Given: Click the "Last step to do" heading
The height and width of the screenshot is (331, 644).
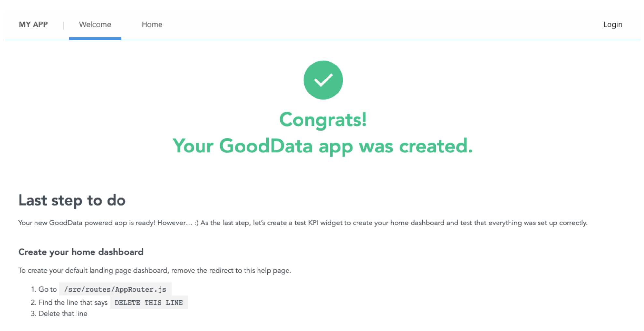Looking at the screenshot, I should click(72, 200).
